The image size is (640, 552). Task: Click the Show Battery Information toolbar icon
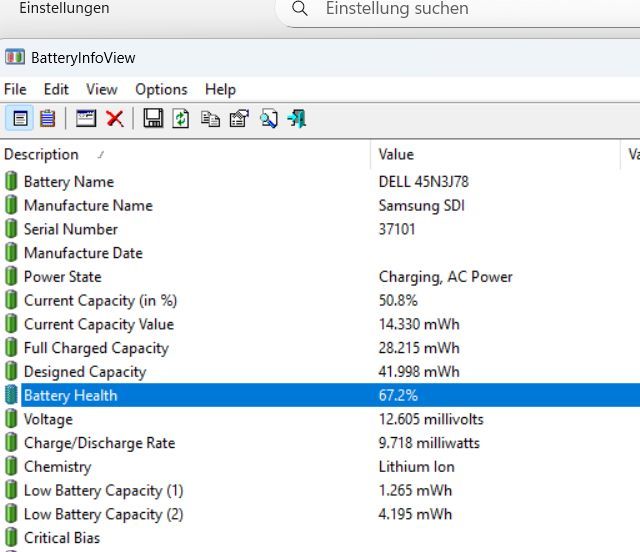[20, 119]
